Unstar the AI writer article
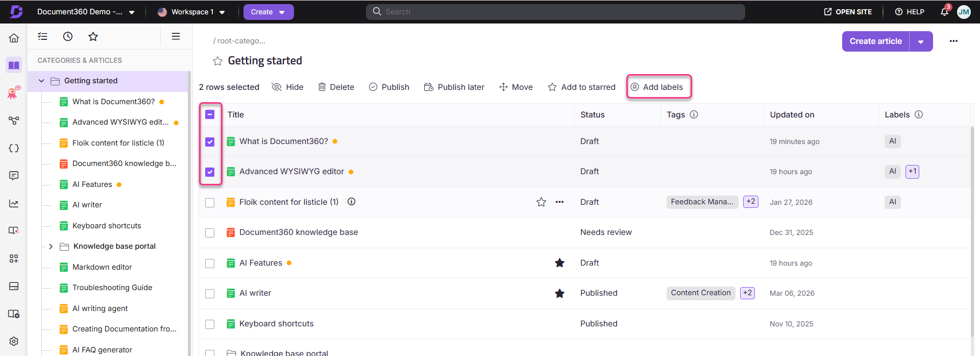The height and width of the screenshot is (356, 980). (559, 293)
